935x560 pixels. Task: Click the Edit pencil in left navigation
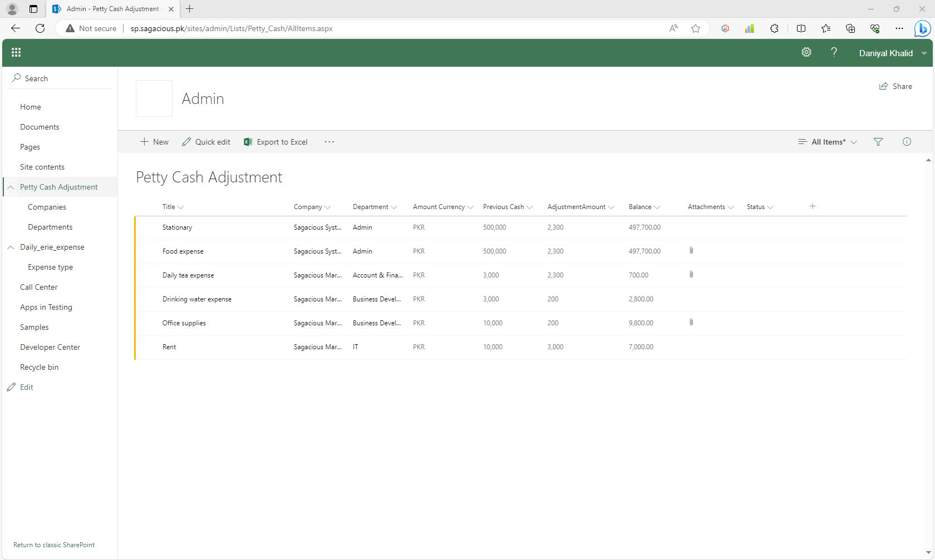11,387
